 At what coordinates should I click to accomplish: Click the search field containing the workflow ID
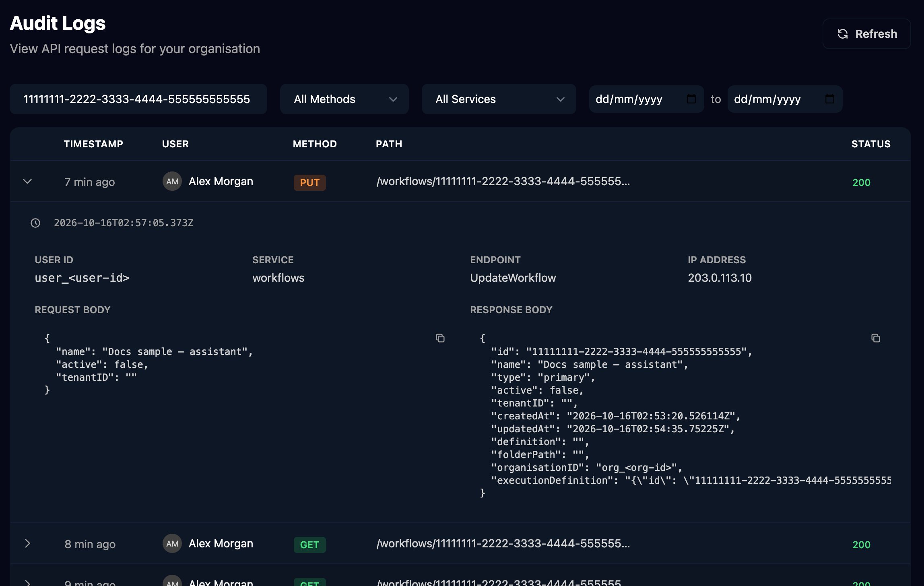click(x=138, y=99)
